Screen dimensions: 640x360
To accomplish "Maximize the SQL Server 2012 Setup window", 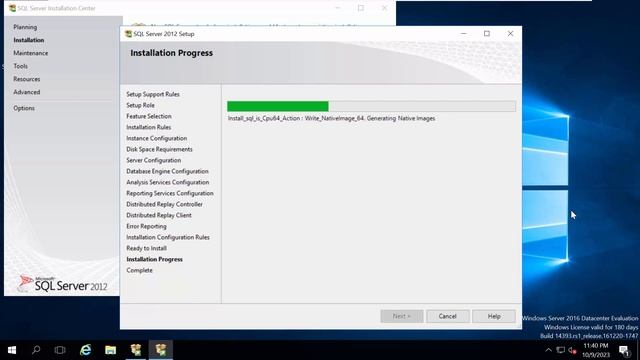I will click(x=487, y=33).
